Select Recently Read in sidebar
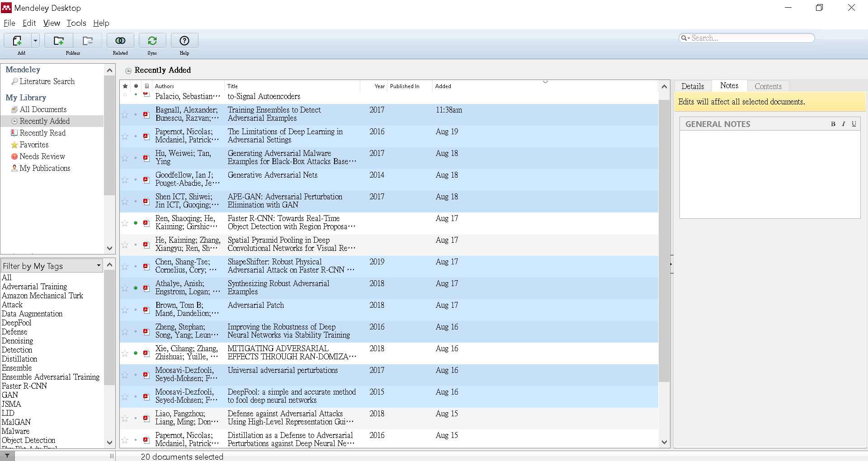Viewport: 868px width, 461px height. coord(42,133)
